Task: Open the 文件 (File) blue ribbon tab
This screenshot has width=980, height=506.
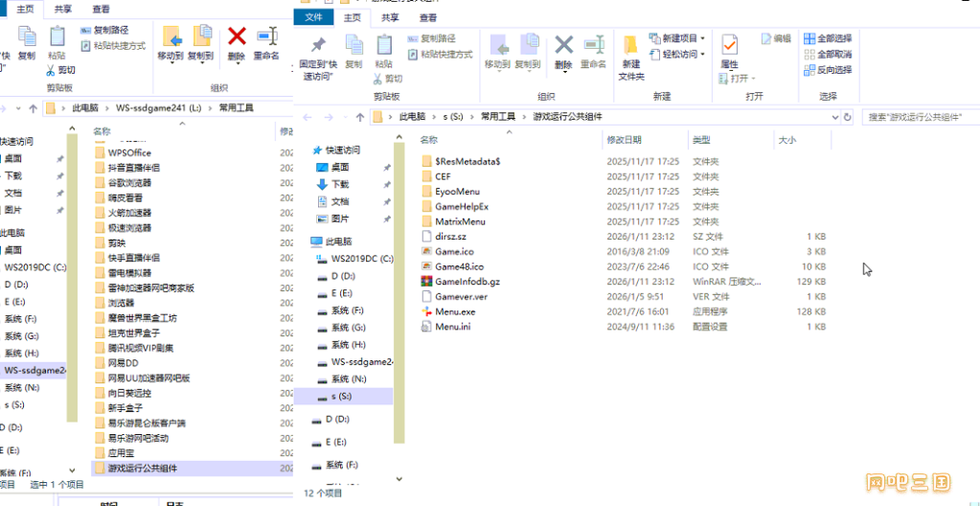Action: pyautogui.click(x=313, y=17)
